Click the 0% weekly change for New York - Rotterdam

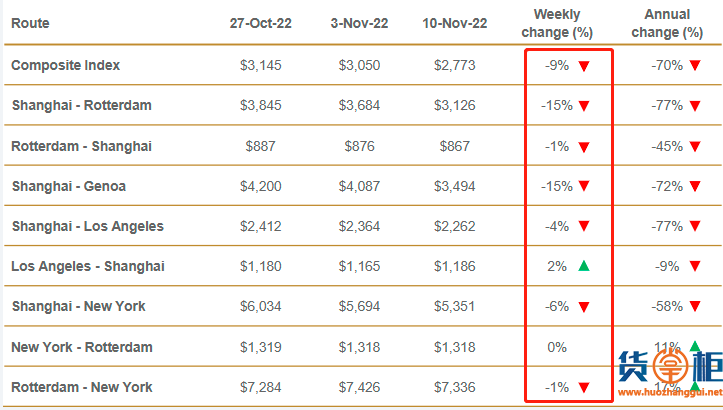click(557, 347)
